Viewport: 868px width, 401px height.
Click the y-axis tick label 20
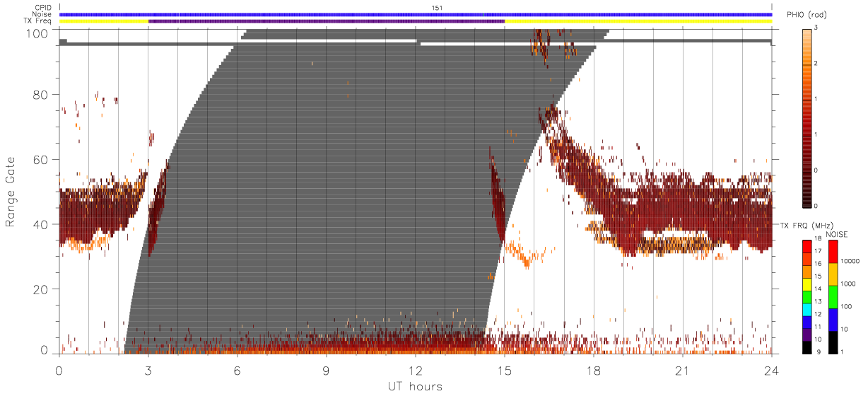click(x=40, y=289)
